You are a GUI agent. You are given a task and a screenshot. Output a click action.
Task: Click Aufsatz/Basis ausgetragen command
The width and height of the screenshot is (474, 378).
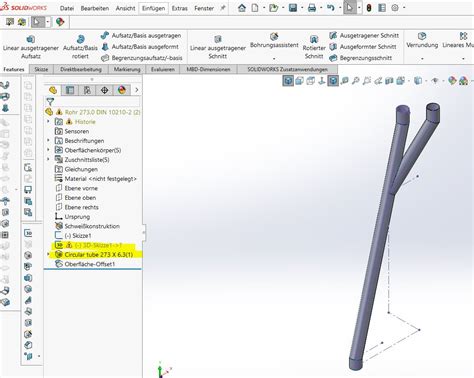(x=141, y=35)
